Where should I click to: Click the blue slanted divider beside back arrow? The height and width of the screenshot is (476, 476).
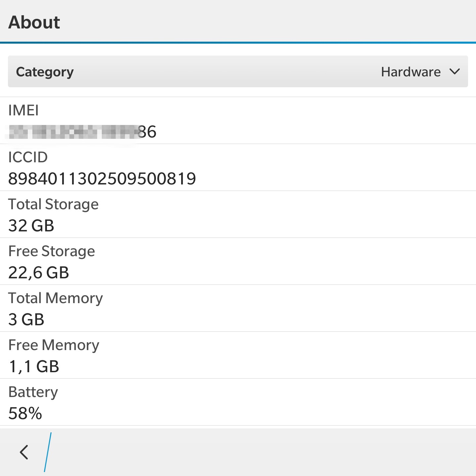pos(48,452)
